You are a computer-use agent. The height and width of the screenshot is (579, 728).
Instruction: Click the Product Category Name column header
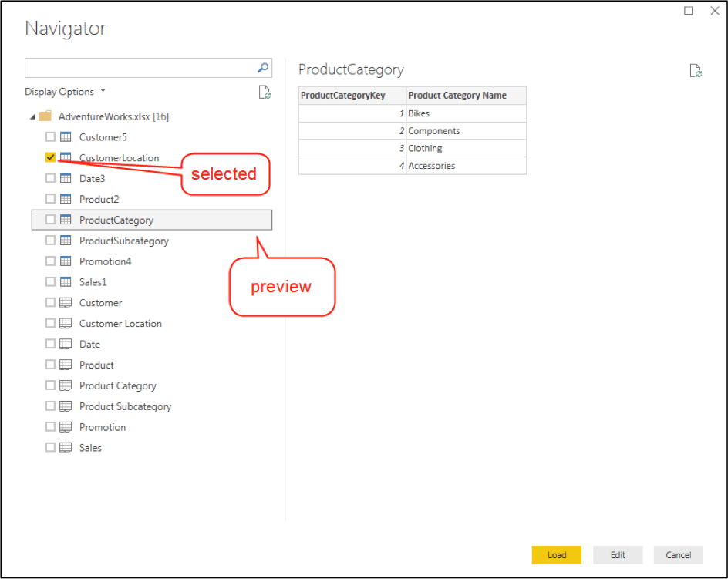[466, 95]
